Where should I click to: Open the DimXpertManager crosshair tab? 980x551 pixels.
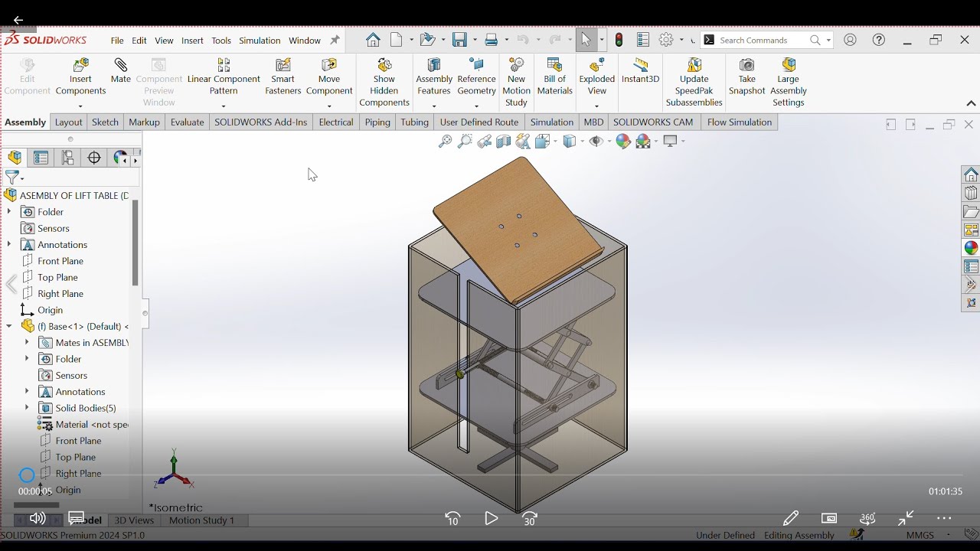coord(94,158)
